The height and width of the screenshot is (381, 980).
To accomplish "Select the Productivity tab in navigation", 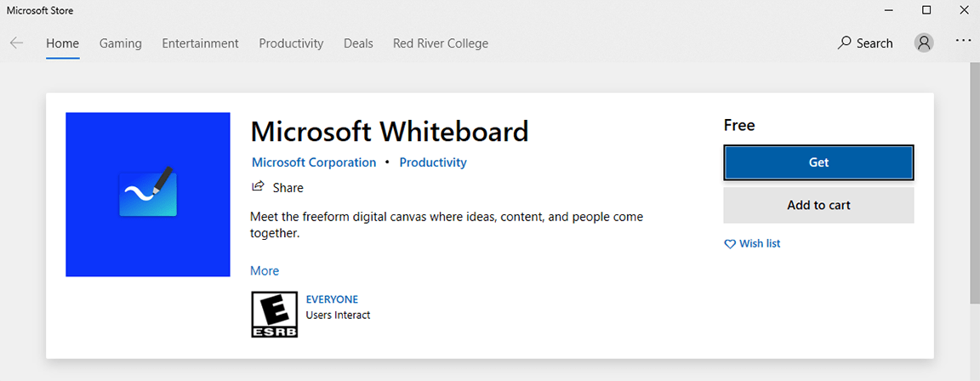I will click(291, 43).
